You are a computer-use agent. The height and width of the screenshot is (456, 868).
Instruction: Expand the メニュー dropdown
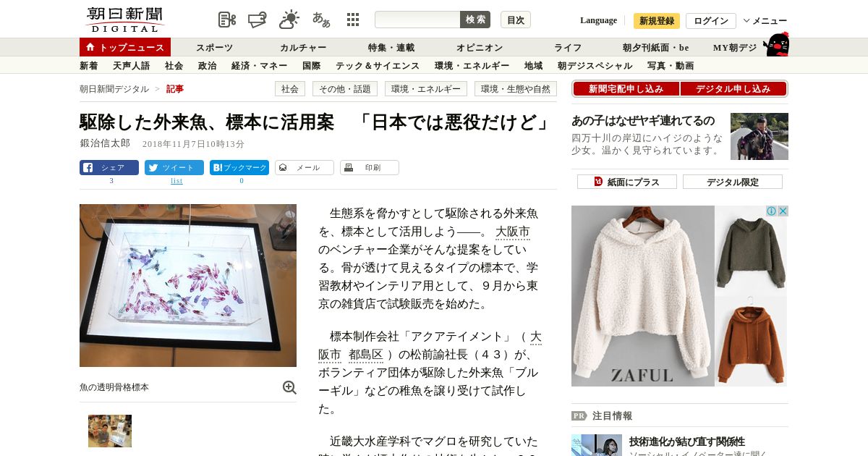[x=765, y=20]
